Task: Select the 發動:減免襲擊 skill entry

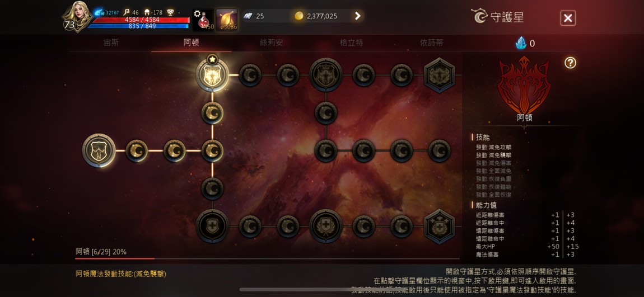Action: coord(494,155)
